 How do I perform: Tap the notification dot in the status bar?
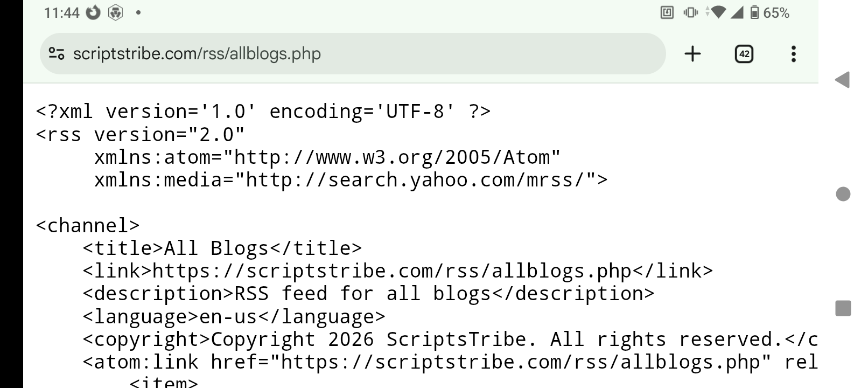coord(139,12)
